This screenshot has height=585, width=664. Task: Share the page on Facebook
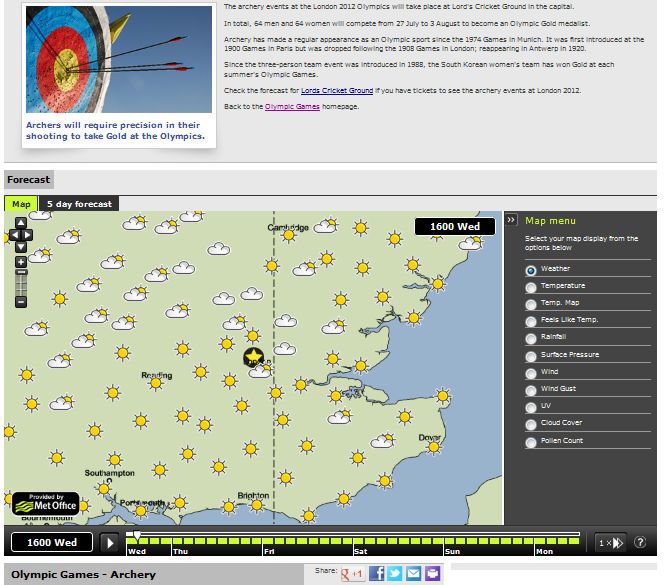[x=376, y=574]
